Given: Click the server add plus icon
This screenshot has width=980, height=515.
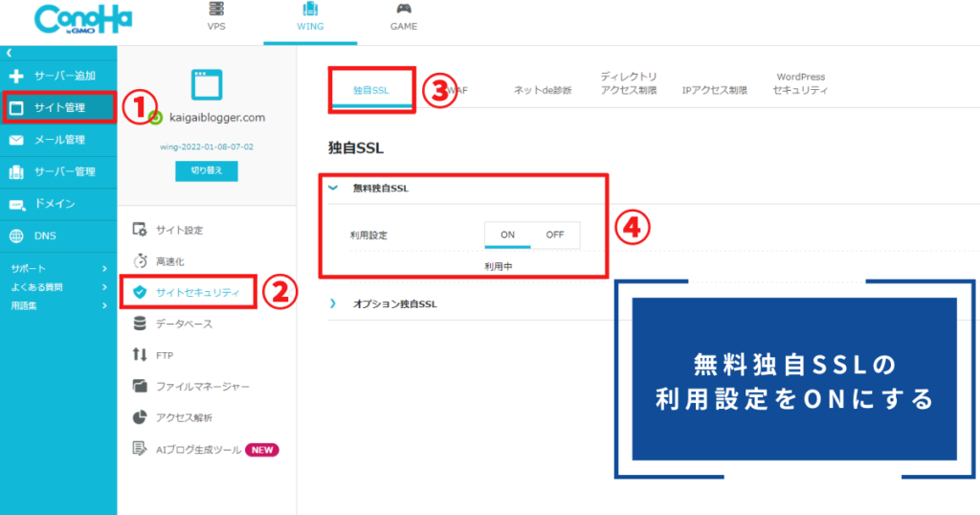Looking at the screenshot, I should 16,76.
